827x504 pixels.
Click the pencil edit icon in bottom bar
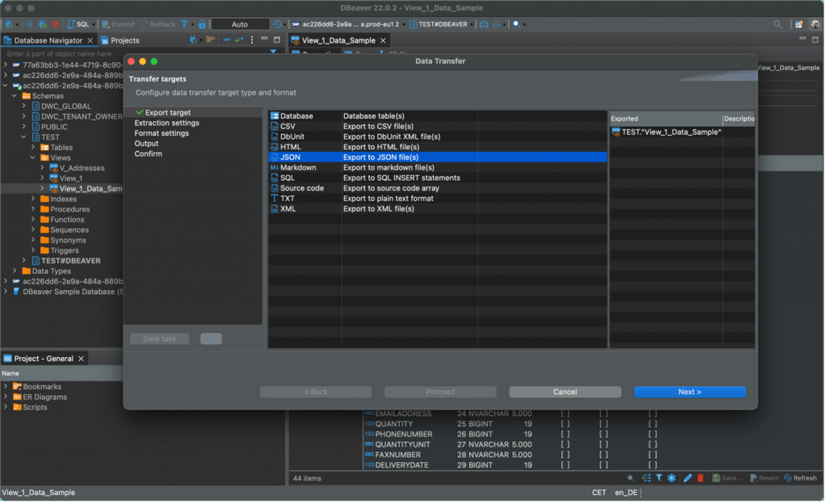pos(686,479)
